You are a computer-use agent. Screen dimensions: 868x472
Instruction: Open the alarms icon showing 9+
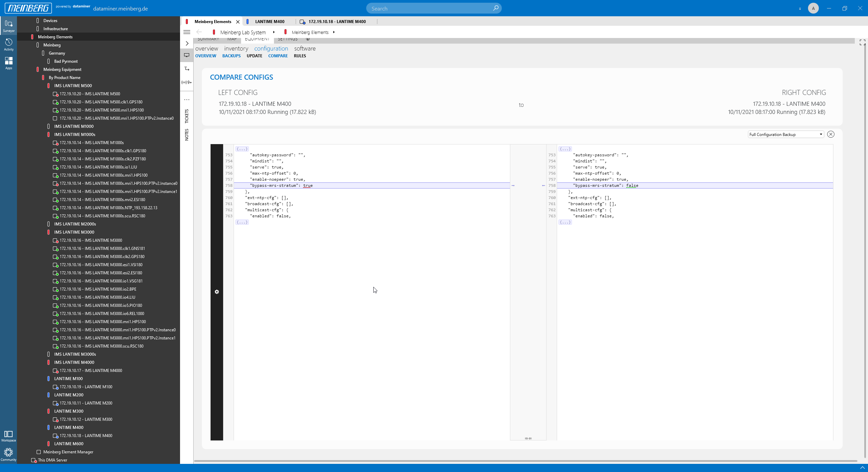[187, 82]
